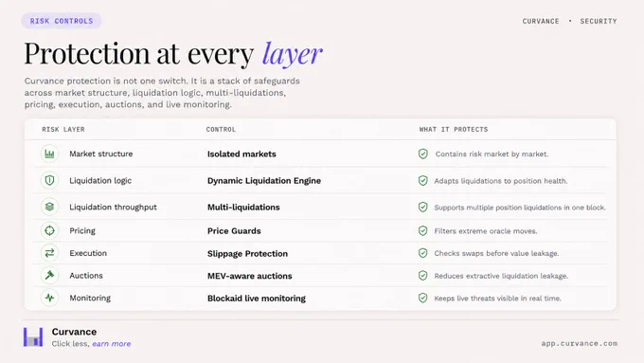
Task: Click the Monitoring pulse icon
Action: [x=49, y=298]
